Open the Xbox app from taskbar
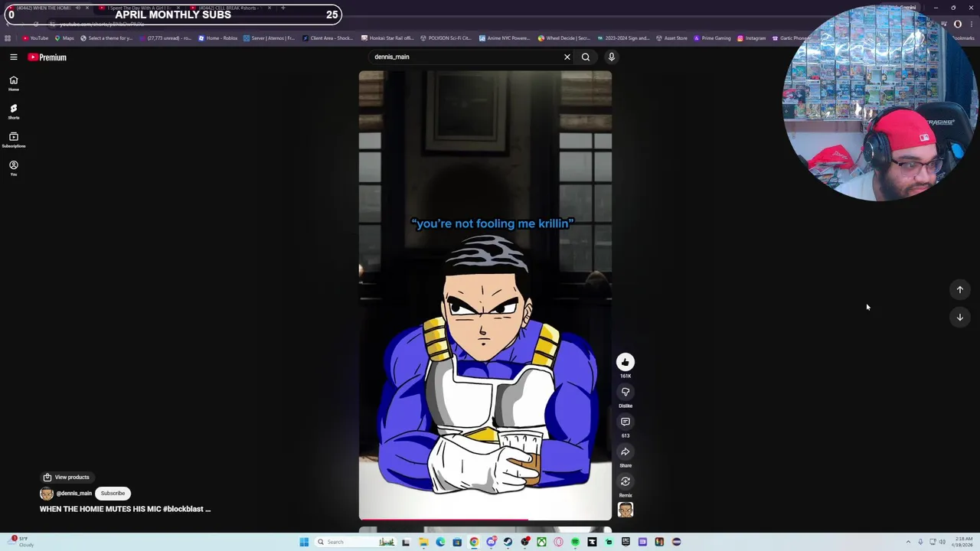980x551 pixels. tap(541, 542)
